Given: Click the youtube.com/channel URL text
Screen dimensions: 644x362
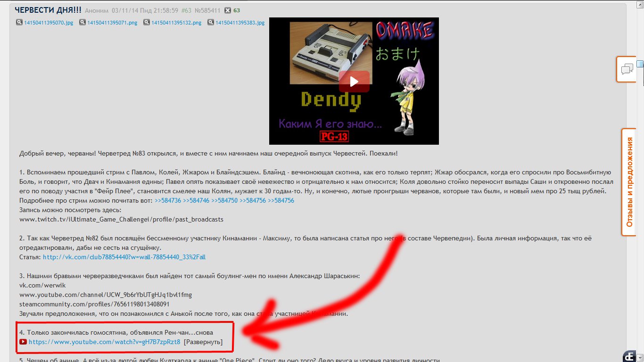Looking at the screenshot, I should [106, 295].
